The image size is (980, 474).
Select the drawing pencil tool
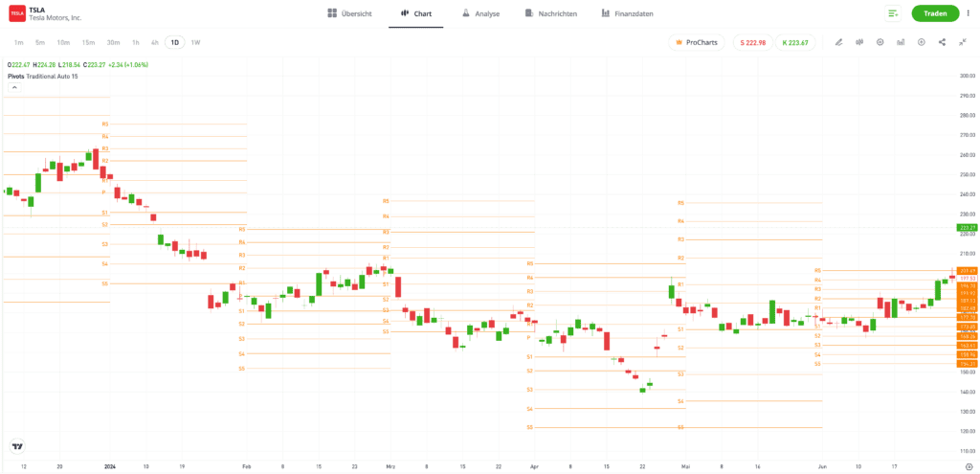tap(838, 42)
